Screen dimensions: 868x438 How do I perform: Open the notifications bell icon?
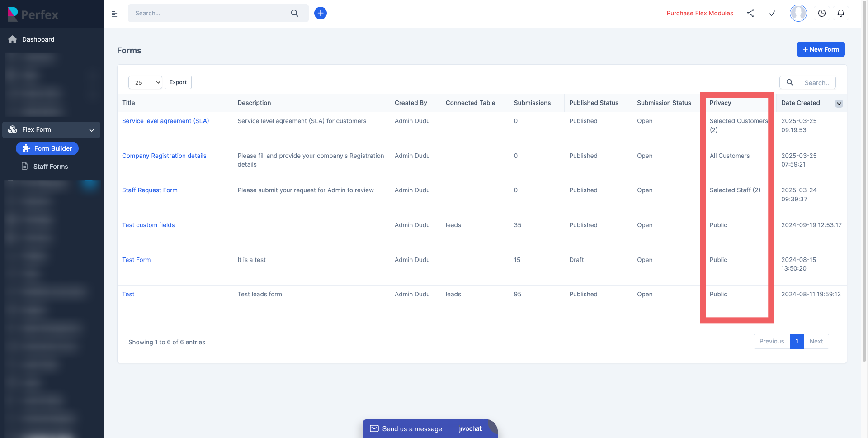(841, 13)
